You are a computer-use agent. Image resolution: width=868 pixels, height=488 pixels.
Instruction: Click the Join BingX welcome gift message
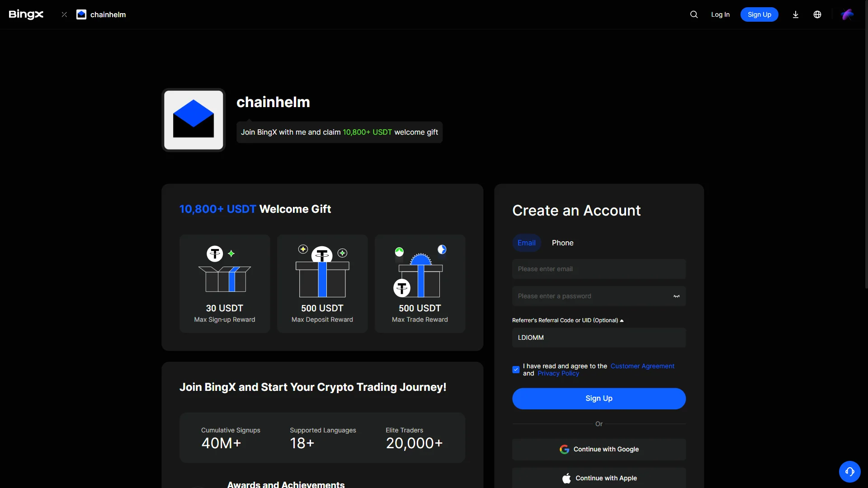point(340,132)
